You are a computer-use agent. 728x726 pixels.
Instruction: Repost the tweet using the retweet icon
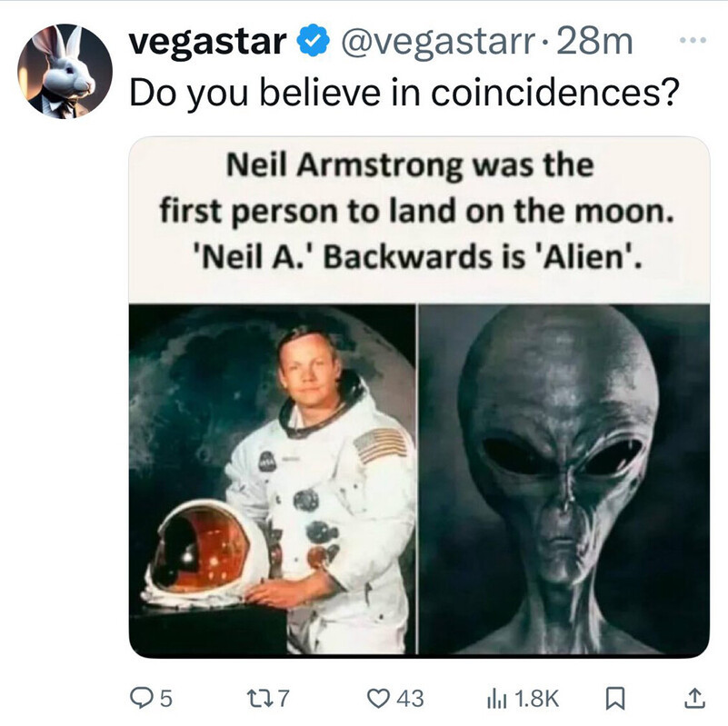pos(258,697)
